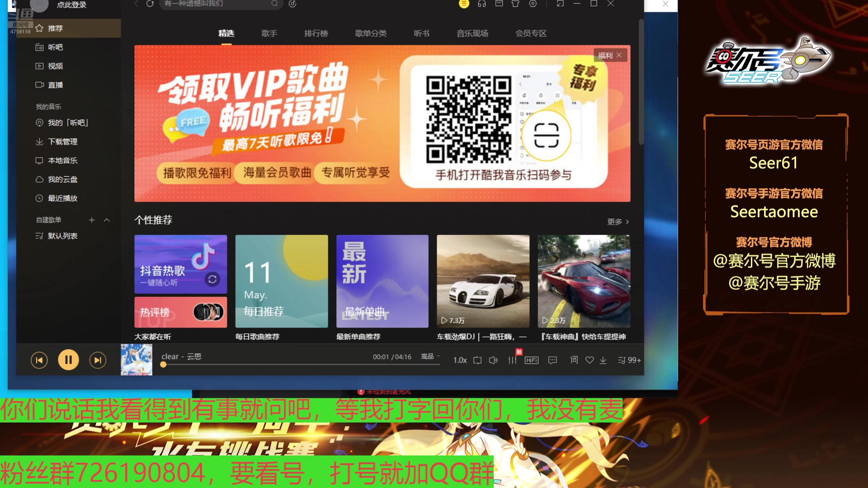Click the back navigation arrow
This screenshot has width=868, height=488.
(137, 4)
